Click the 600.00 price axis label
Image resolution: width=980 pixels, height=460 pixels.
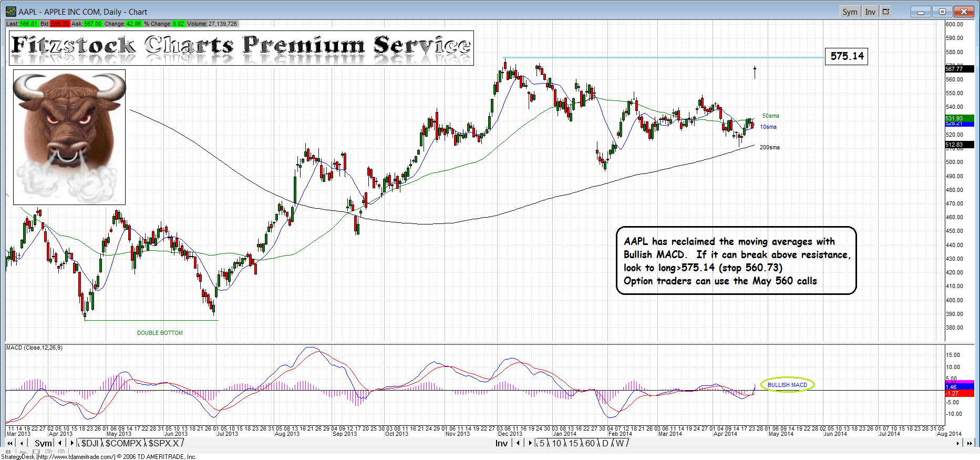click(955, 24)
